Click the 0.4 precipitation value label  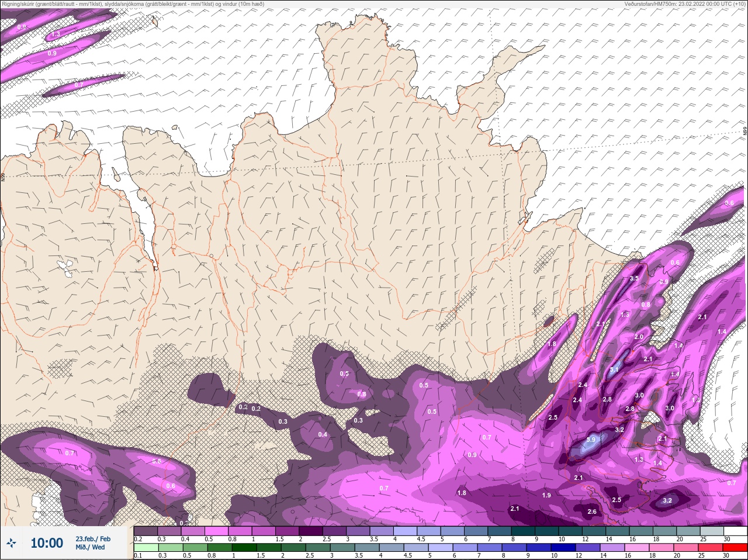(323, 434)
